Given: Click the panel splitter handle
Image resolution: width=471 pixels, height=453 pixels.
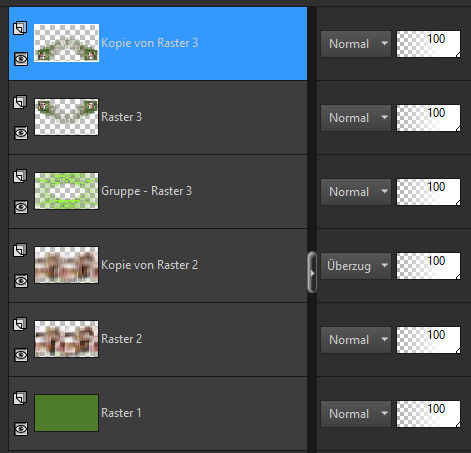Looking at the screenshot, I should (312, 272).
